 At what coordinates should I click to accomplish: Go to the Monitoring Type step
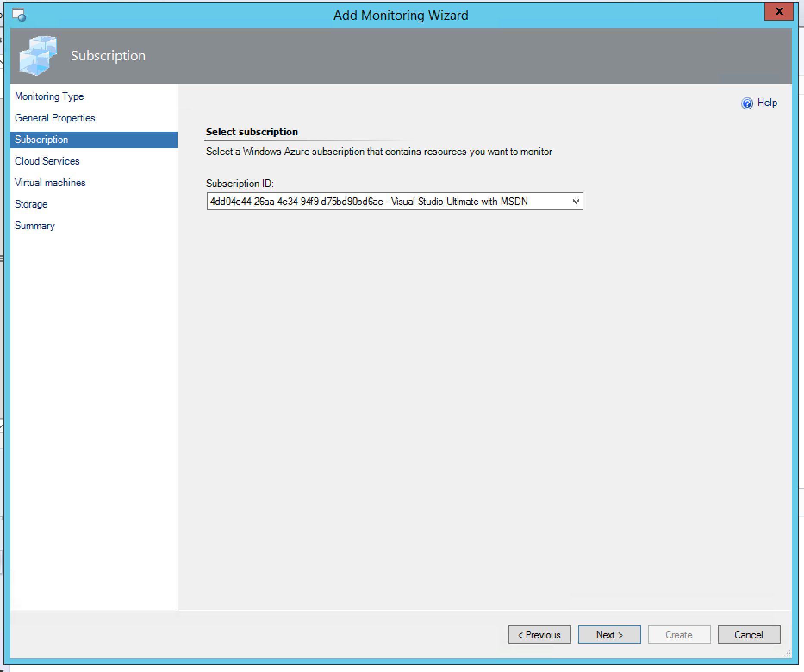click(x=49, y=96)
